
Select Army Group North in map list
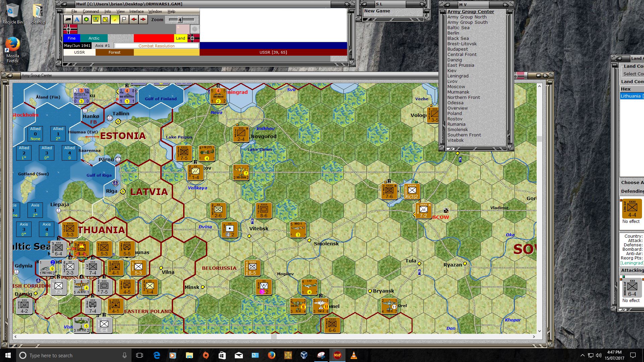coord(467,17)
